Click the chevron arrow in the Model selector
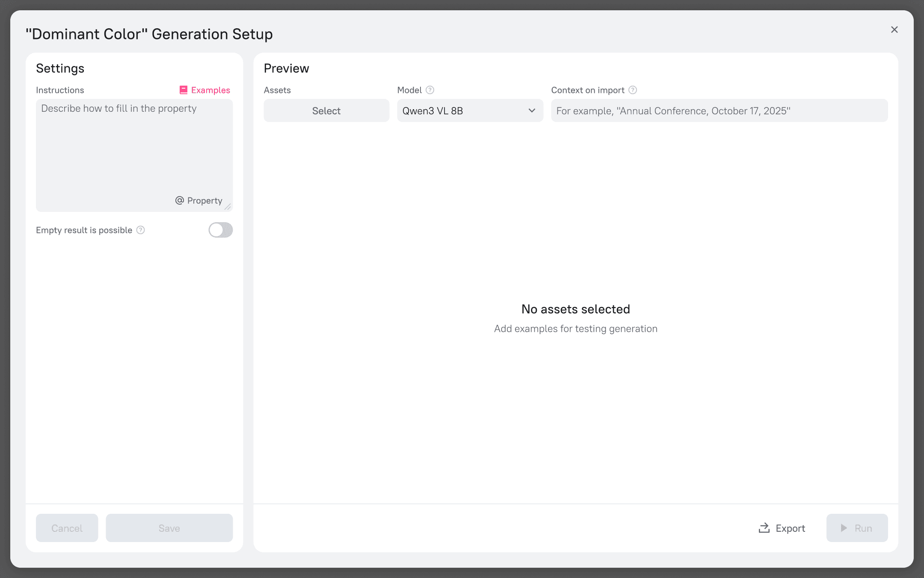The width and height of the screenshot is (924, 578). point(532,111)
